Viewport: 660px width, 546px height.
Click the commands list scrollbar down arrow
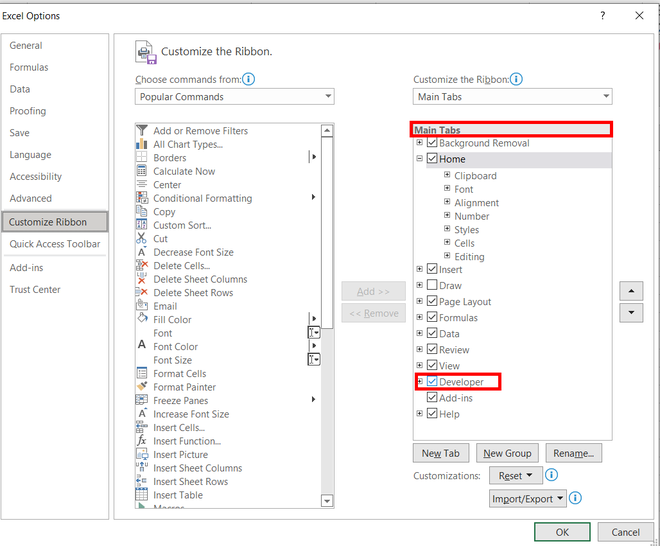327,501
